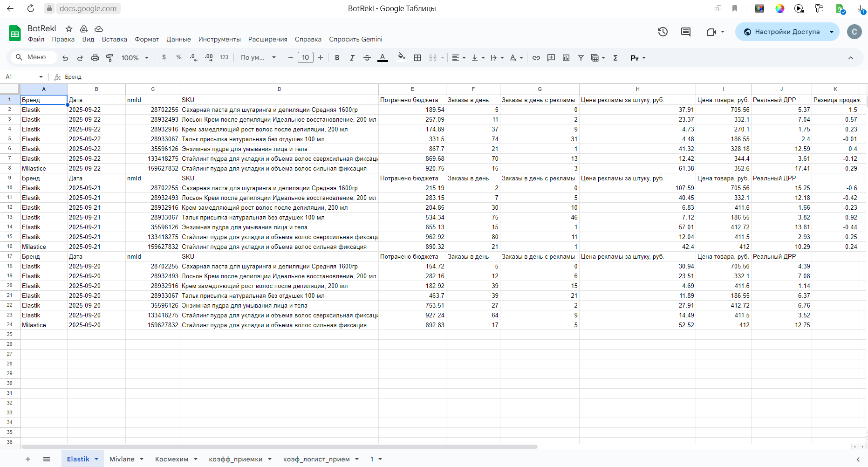The image size is (868, 467).
Task: Select column D header
Action: click(279, 89)
